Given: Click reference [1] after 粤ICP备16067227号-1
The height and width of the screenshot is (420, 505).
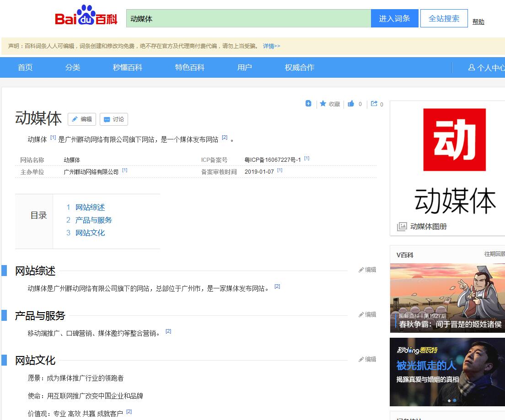Looking at the screenshot, I should click(x=306, y=158).
